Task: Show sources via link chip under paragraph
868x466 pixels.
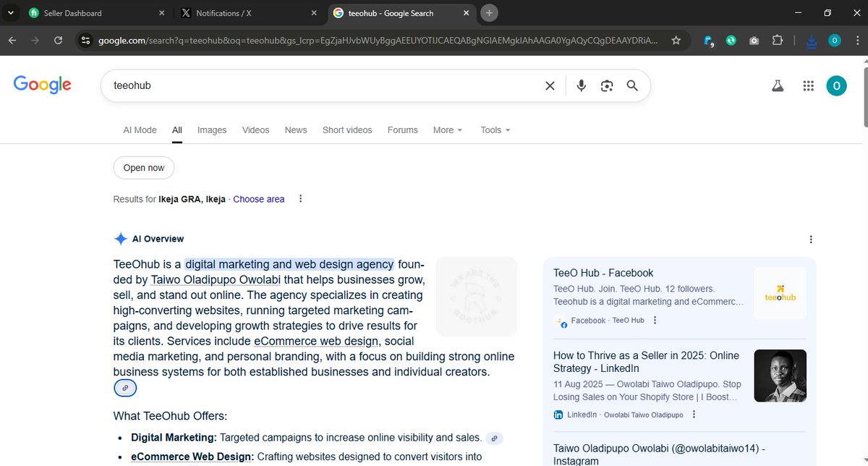Action: 125,388
